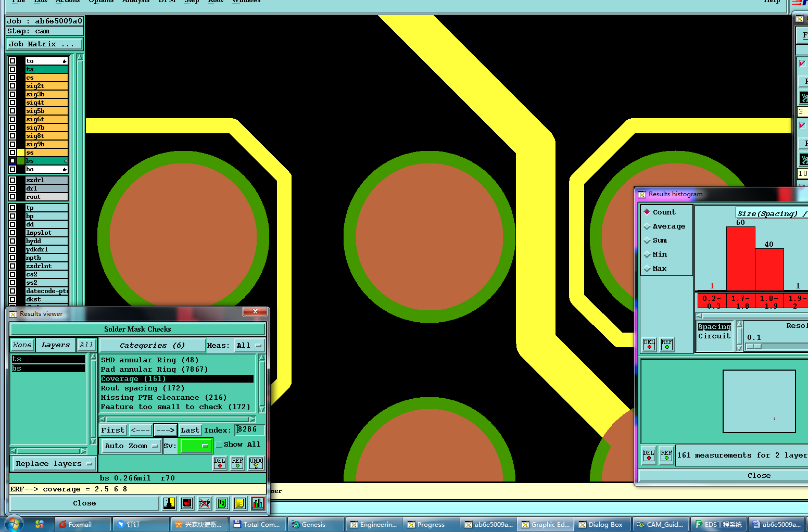Open the Meas All dropdown
The height and width of the screenshot is (532, 808).
click(249, 345)
